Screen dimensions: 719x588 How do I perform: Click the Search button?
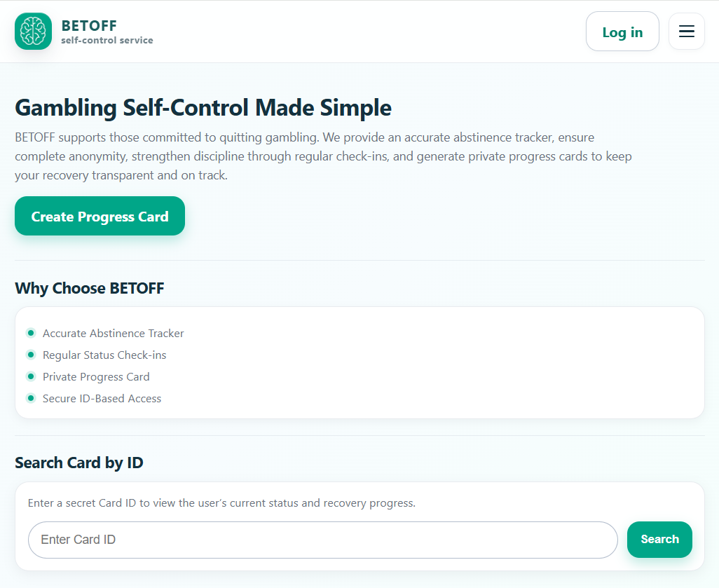[659, 540]
